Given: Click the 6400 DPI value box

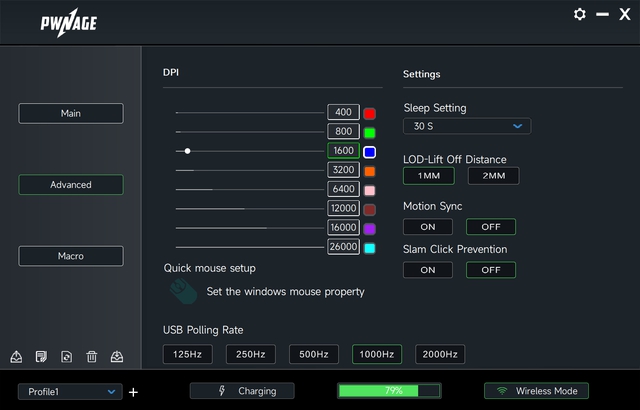Looking at the screenshot, I should point(343,189).
